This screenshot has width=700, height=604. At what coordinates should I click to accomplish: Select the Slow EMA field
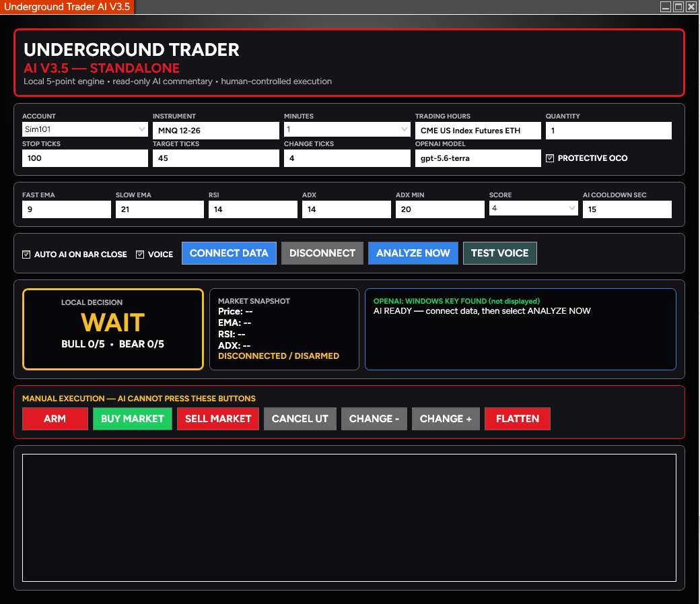(x=160, y=209)
